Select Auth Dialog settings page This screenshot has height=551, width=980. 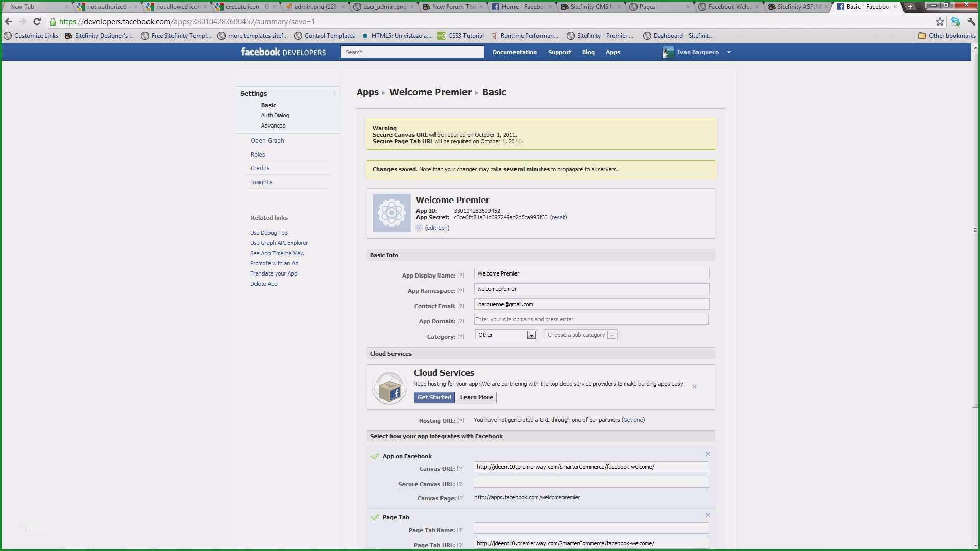pyautogui.click(x=275, y=115)
